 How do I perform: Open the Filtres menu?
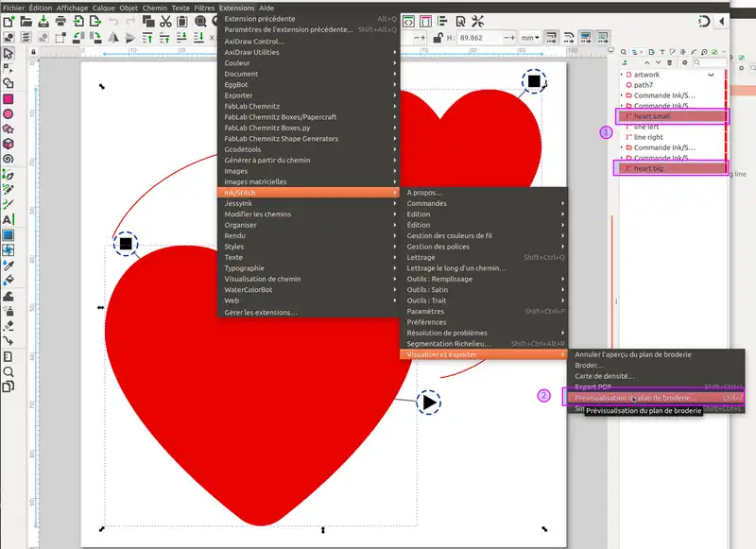[x=204, y=8]
